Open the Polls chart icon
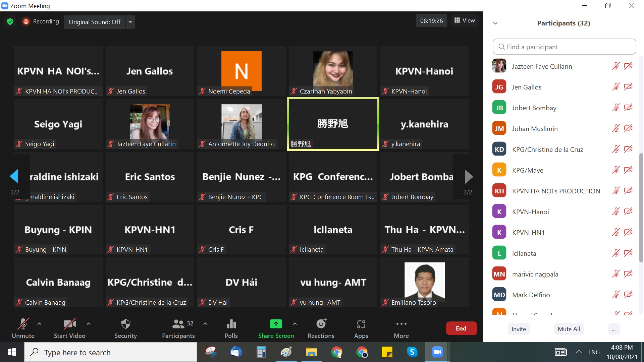Screen dimensions: 644x362 pos(231,324)
